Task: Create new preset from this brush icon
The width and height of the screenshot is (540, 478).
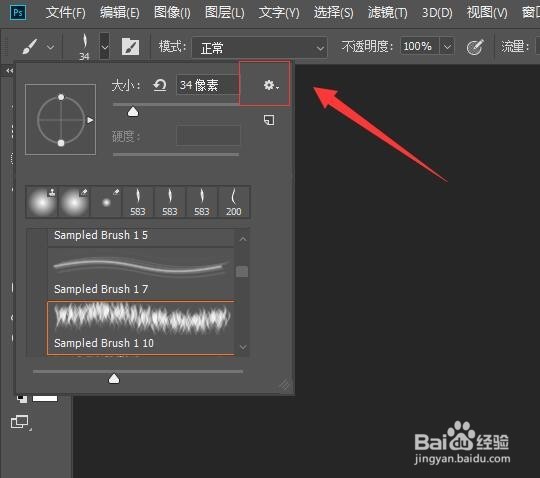Action: [269, 120]
